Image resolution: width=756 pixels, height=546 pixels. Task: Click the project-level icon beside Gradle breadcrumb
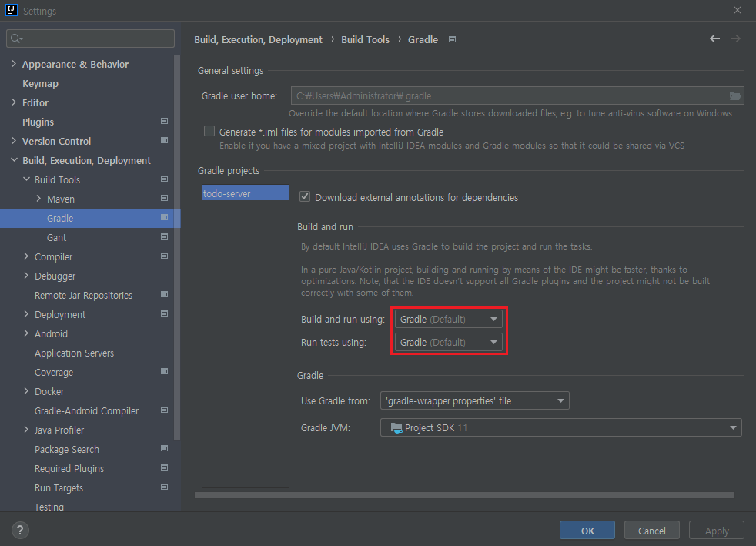click(452, 39)
